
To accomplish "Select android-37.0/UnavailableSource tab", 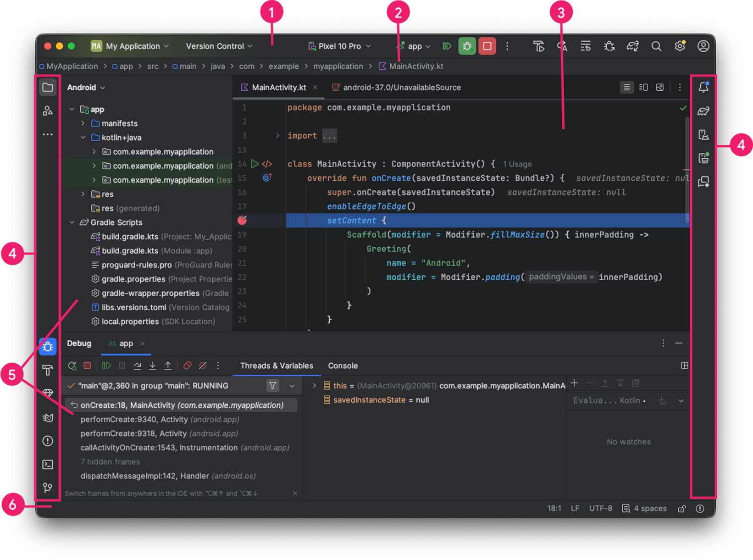I will pyautogui.click(x=397, y=87).
